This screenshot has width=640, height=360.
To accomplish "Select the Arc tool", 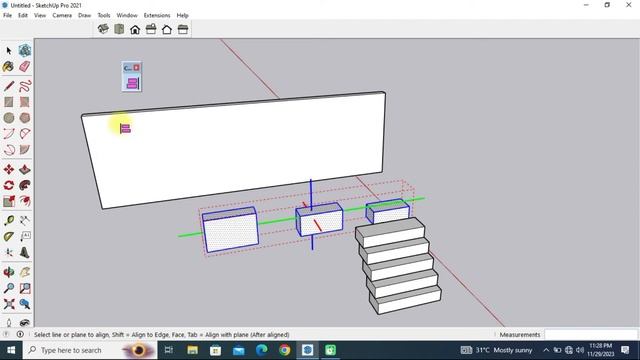I will coord(9,134).
